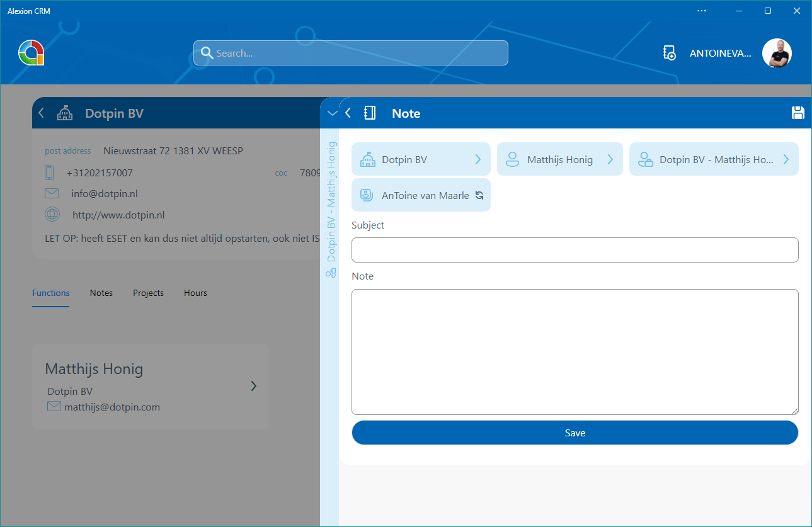Open the Matthijs Honig contact chip
This screenshot has width=812, height=527.
coord(560,159)
